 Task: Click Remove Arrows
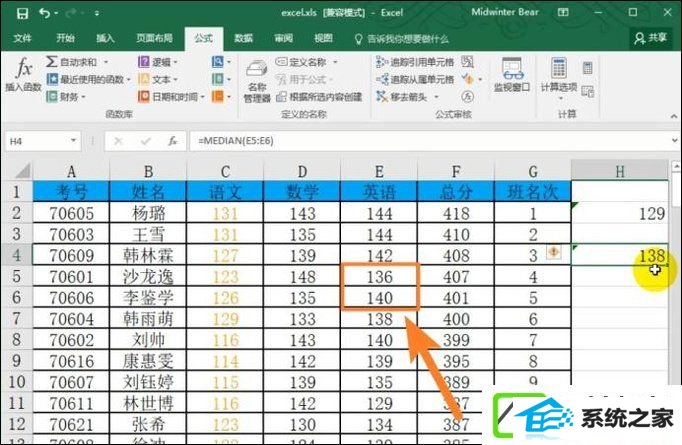tap(402, 96)
